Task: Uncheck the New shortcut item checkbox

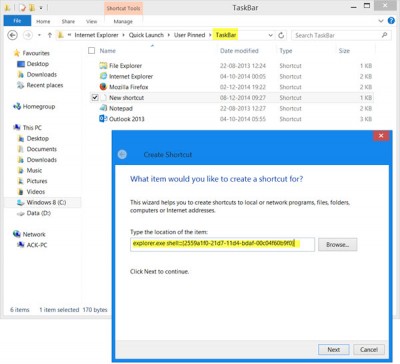Action: [x=95, y=97]
